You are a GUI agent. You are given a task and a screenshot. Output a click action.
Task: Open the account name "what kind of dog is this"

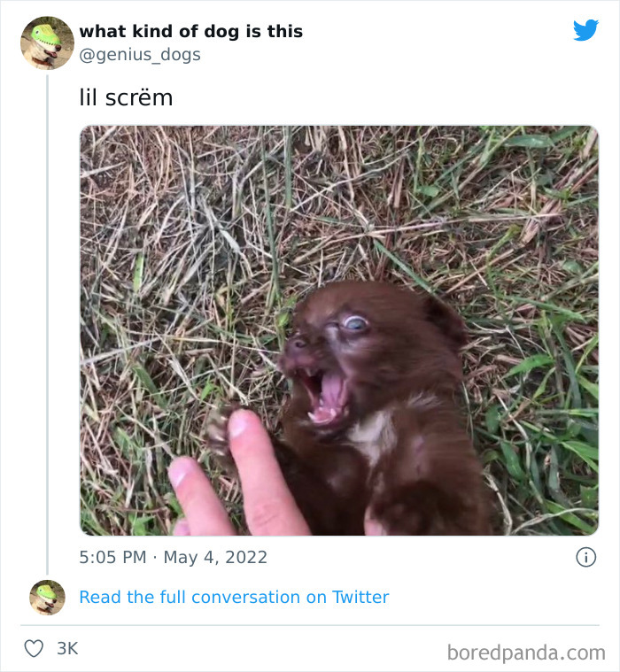(190, 31)
